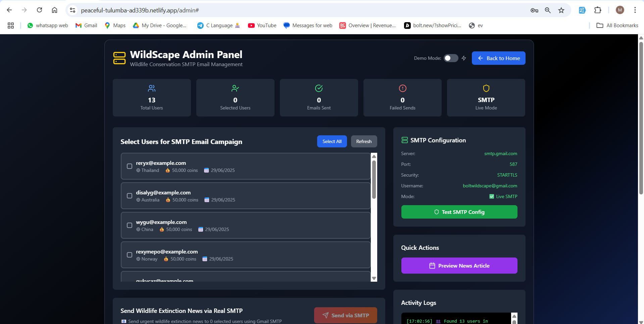Open the C Language bookmark

click(x=218, y=26)
